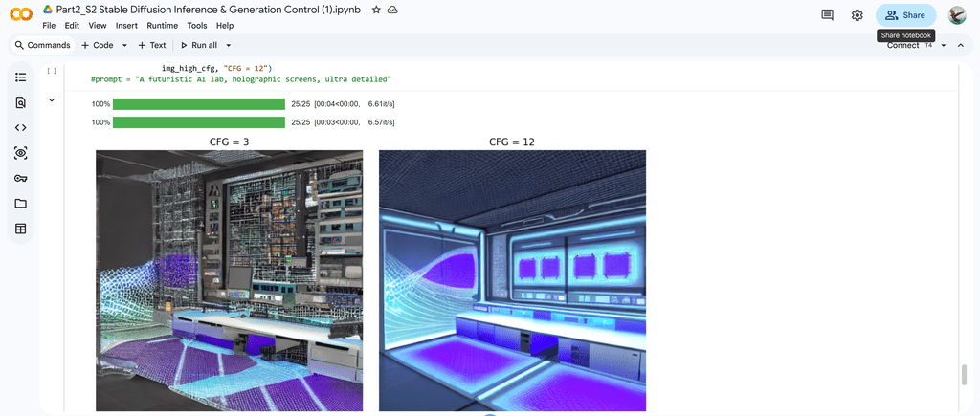Click the CFG = 12 generated image

(512, 280)
